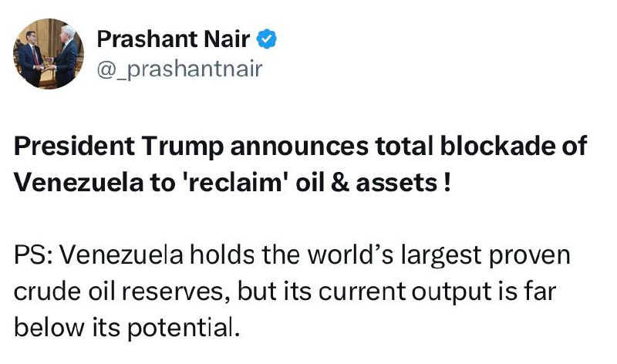Click the ampersand in the headline
The width and height of the screenshot is (617, 364).
pos(339,183)
